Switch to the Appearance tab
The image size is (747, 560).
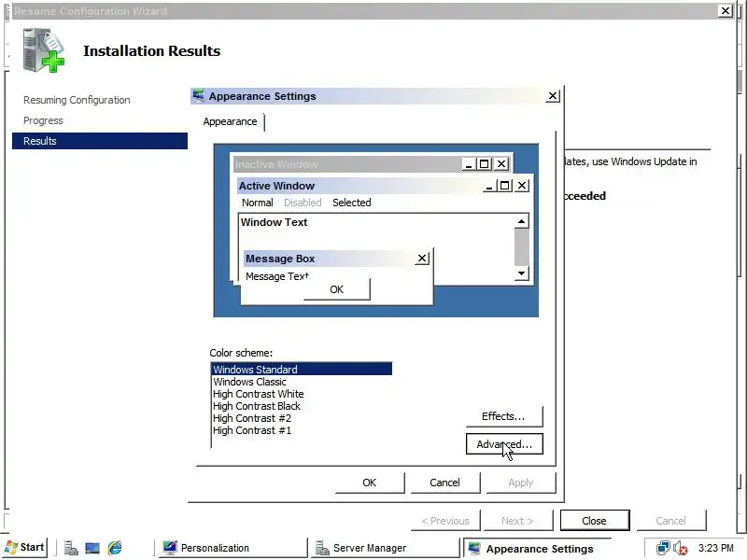pyautogui.click(x=230, y=121)
